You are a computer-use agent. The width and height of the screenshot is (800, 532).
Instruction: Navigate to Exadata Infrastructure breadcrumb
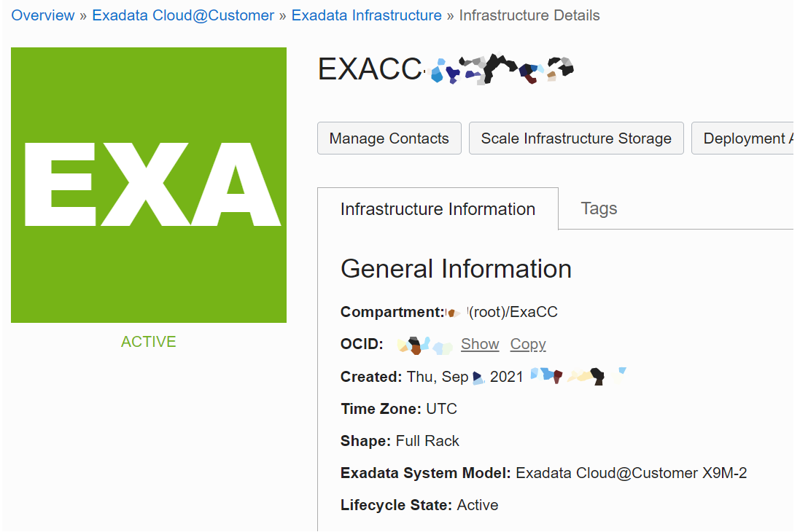(x=366, y=15)
